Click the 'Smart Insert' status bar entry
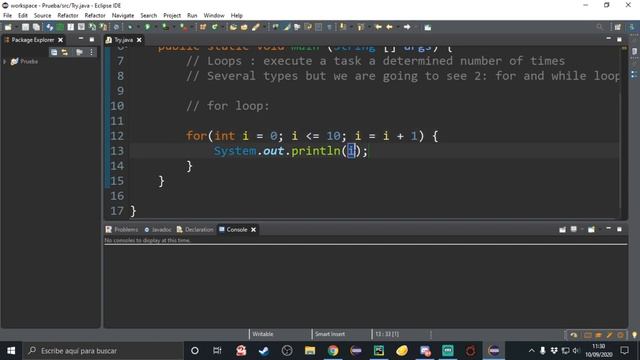Viewport: 640px width, 360px height. [x=330, y=334]
